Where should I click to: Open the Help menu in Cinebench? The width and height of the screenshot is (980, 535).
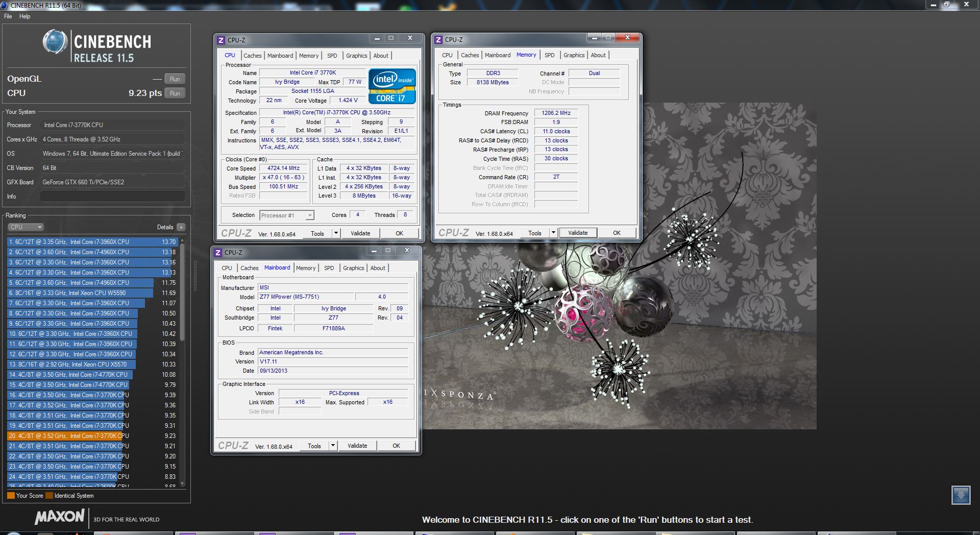click(x=25, y=16)
